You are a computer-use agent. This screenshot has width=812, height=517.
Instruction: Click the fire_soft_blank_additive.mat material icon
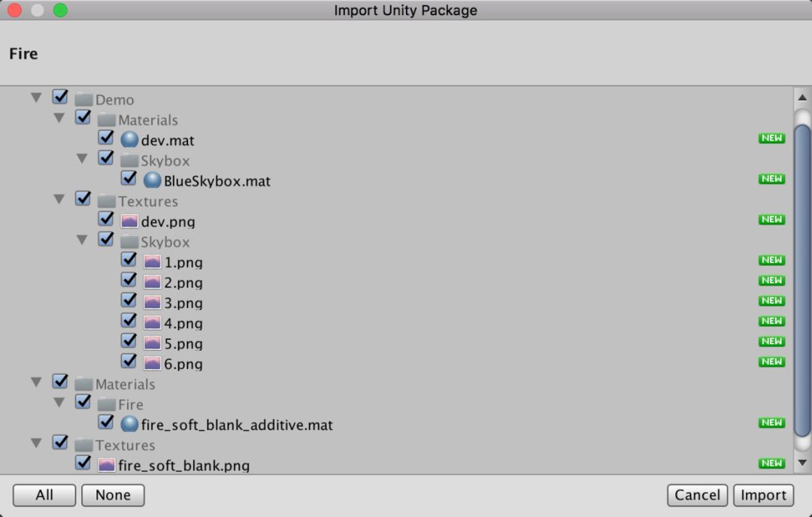(x=129, y=425)
